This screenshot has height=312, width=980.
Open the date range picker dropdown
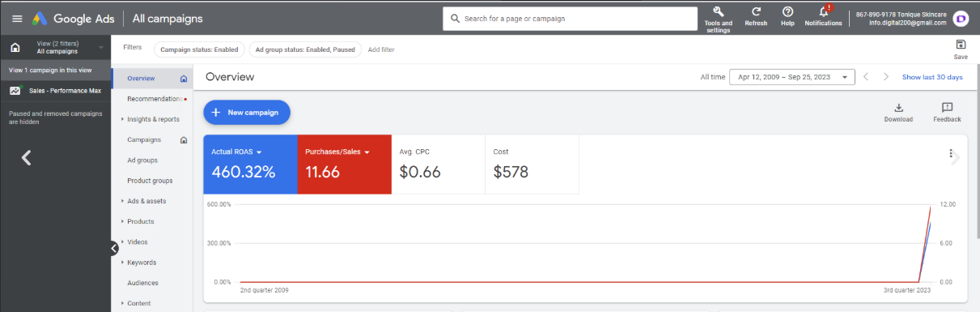point(792,77)
